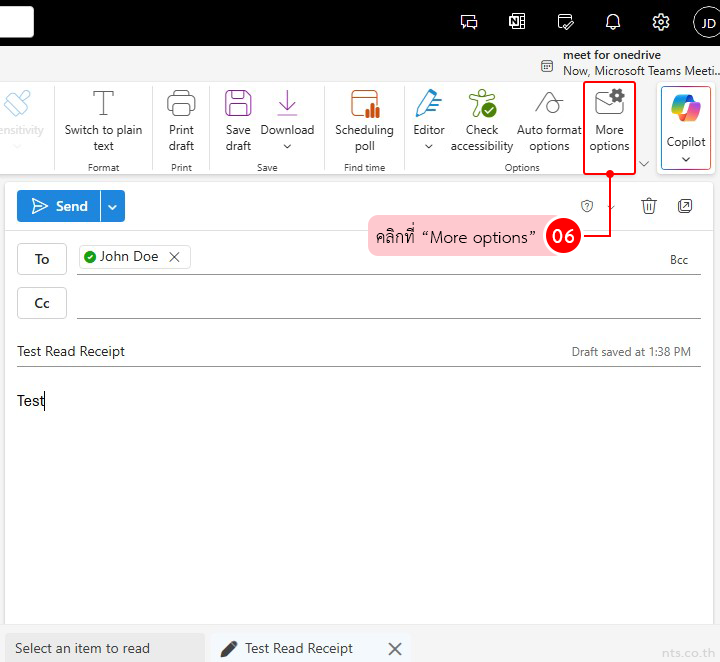The width and height of the screenshot is (720, 662).
Task: Open the Copilot dropdown
Action: [686, 128]
